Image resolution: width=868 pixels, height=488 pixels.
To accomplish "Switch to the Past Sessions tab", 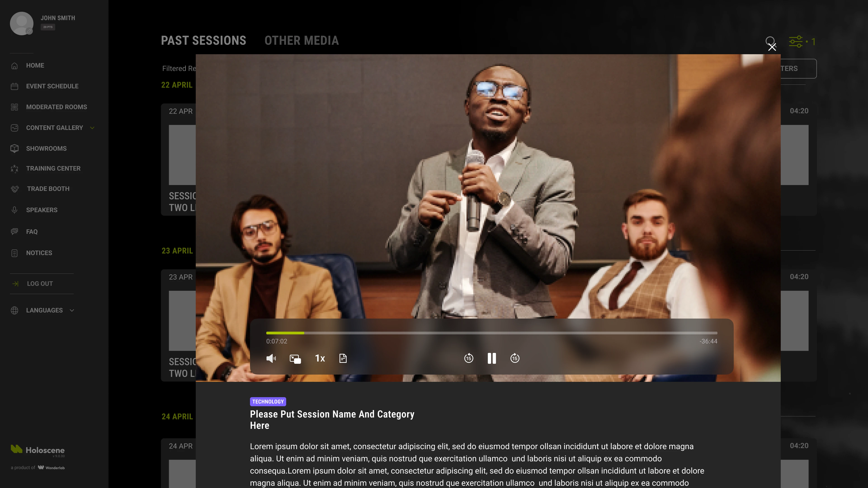I will pos(203,41).
